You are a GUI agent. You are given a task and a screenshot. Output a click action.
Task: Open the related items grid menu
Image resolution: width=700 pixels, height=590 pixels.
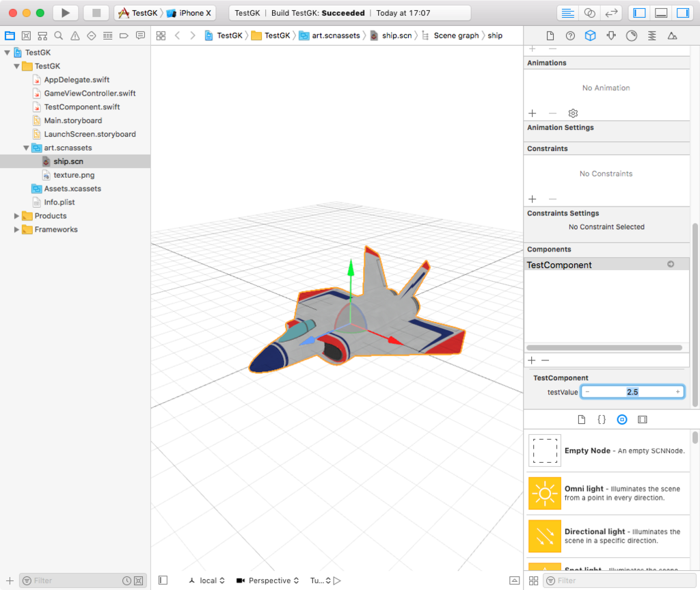[x=161, y=36]
